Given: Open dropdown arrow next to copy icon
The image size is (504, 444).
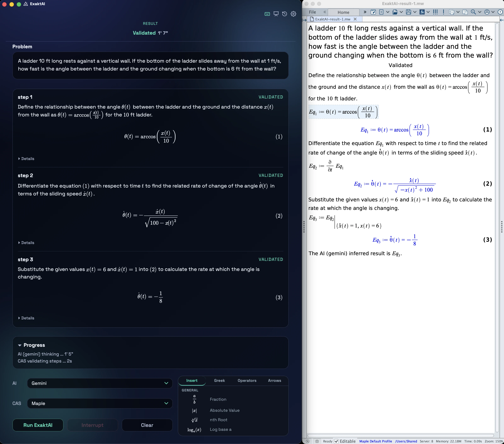Looking at the screenshot, I should point(458,12).
